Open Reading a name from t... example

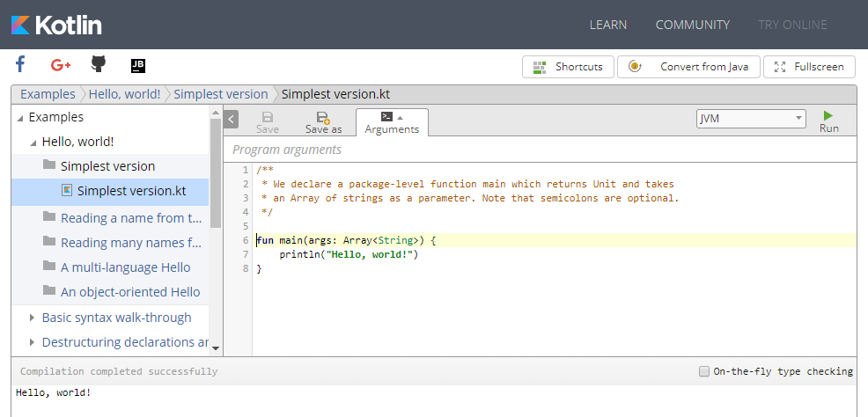[x=131, y=218]
